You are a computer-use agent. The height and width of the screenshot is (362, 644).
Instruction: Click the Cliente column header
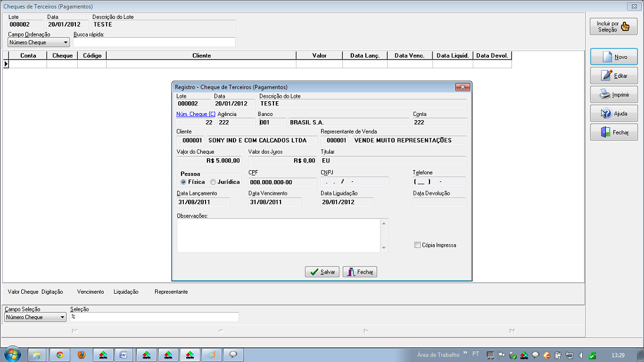202,55
